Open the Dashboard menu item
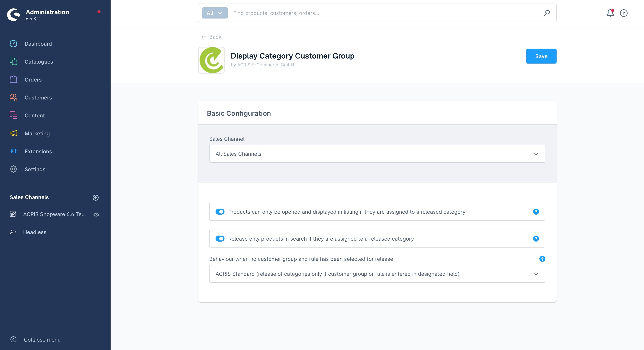This screenshot has width=644, height=350. [38, 44]
